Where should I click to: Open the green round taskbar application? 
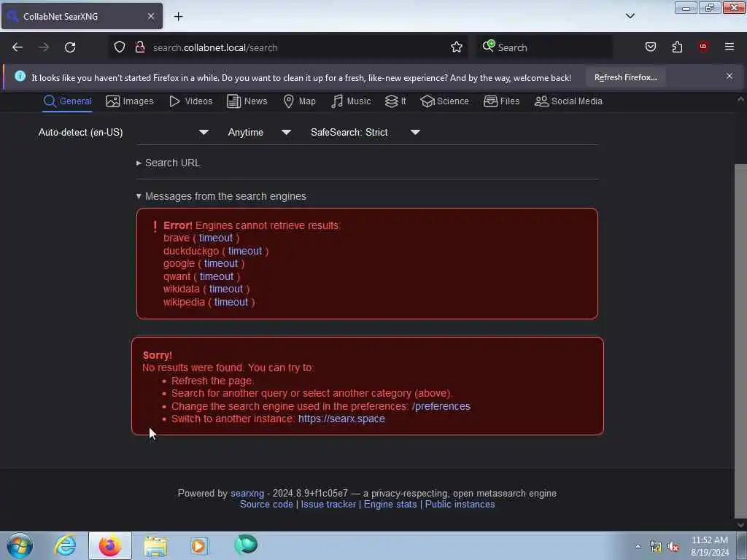pyautogui.click(x=246, y=545)
